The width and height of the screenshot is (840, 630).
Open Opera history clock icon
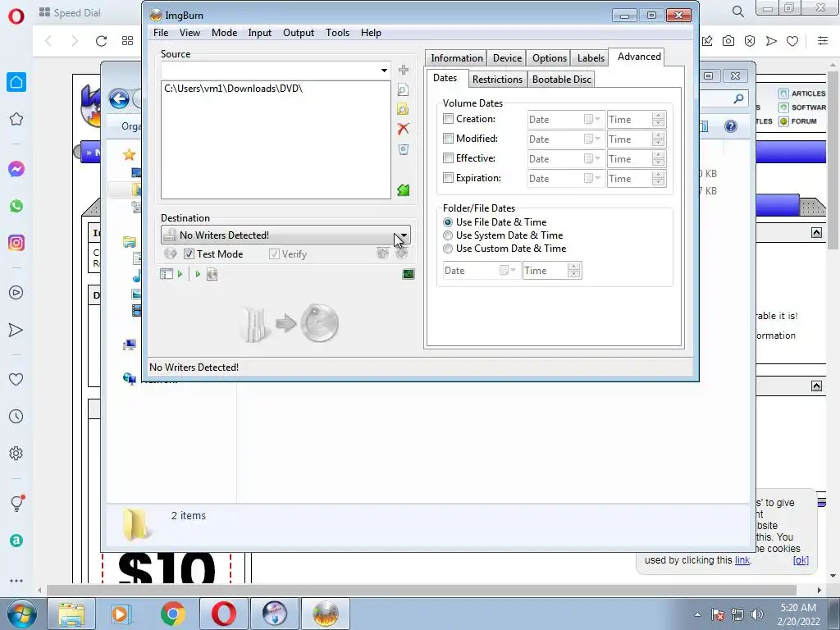[x=16, y=416]
